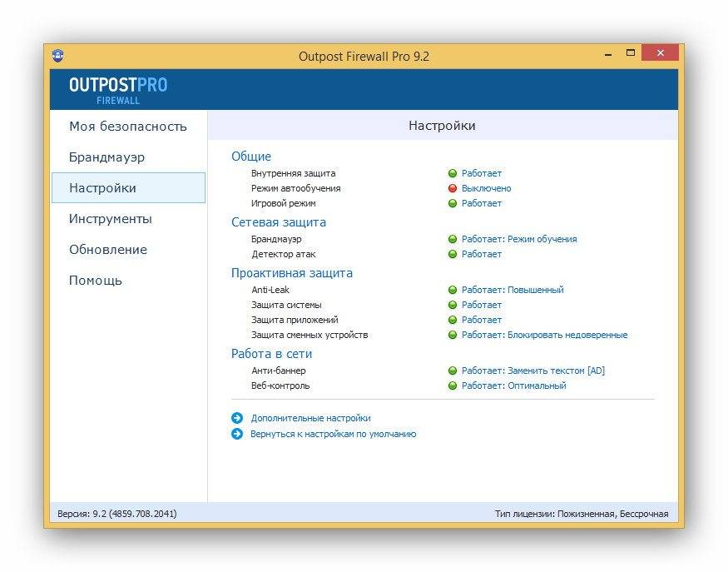Screen dimensions: 728x572
Task: Click the Общие section heading
Action: pos(251,157)
